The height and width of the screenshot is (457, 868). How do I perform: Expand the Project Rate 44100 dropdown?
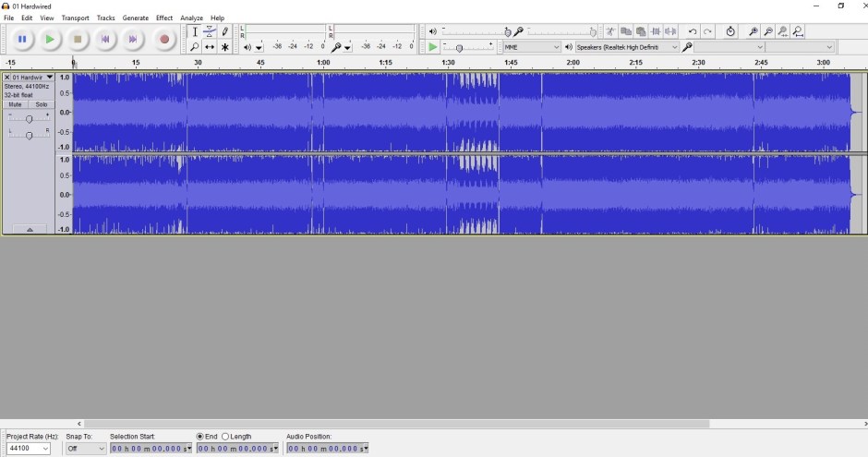29,449
